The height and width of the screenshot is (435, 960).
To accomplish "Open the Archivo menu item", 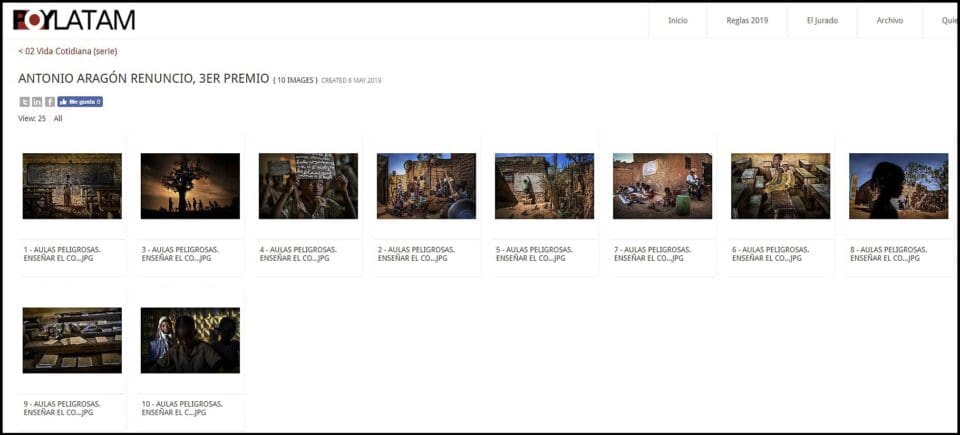I will tap(890, 20).
